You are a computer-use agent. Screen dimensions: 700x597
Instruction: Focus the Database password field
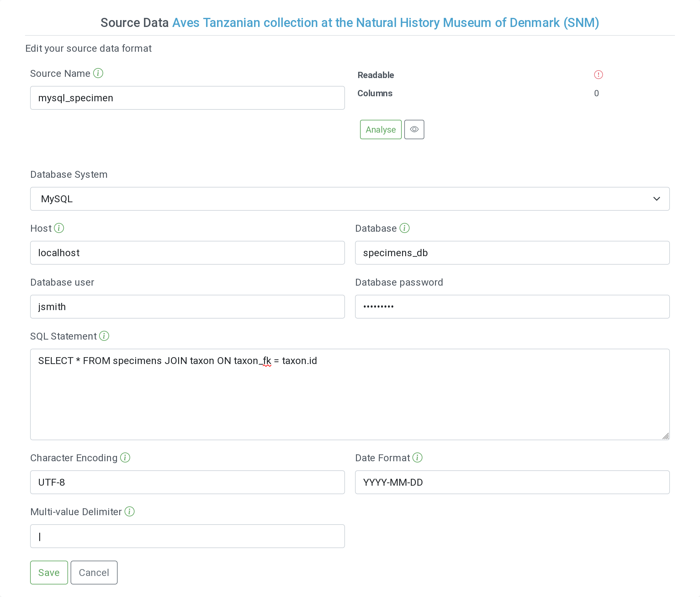(512, 307)
